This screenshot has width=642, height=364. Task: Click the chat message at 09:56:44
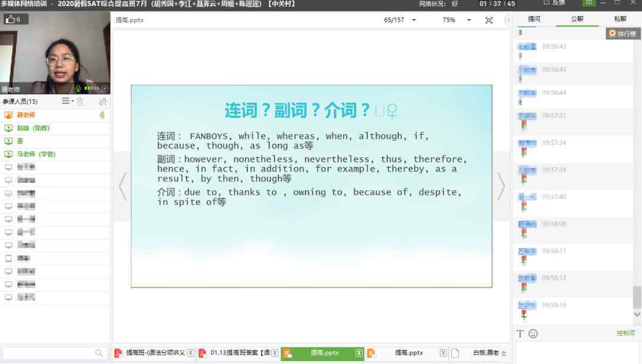[573, 97]
